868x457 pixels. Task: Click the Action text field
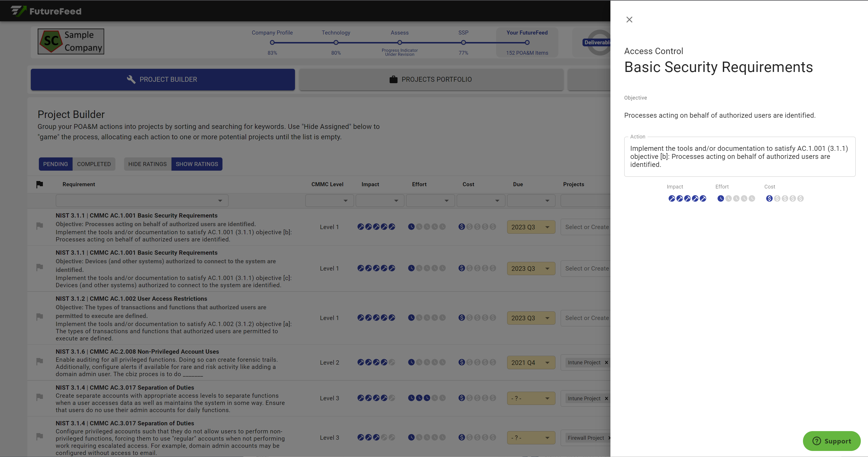[739, 157]
